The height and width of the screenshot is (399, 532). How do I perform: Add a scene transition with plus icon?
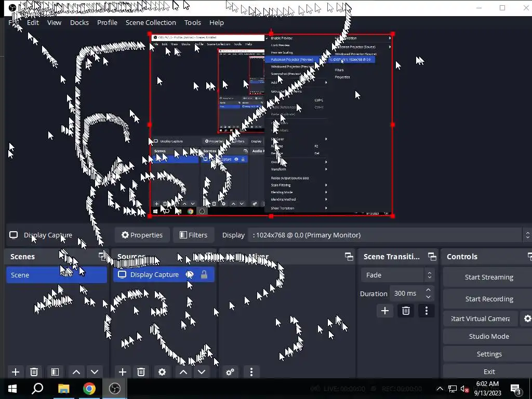385,311
